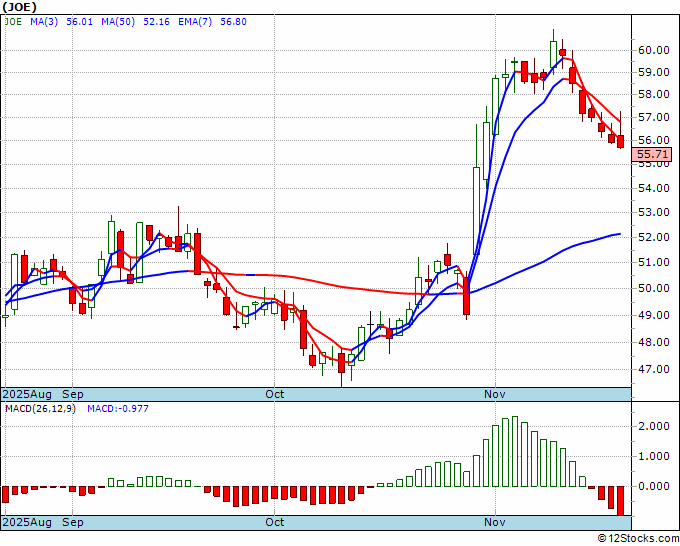Click the 48.00 price axis label
This screenshot has width=680, height=546.
tap(654, 342)
